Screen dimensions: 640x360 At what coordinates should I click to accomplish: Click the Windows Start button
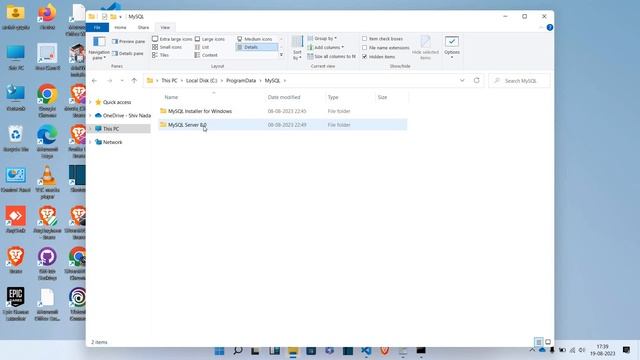[219, 351]
